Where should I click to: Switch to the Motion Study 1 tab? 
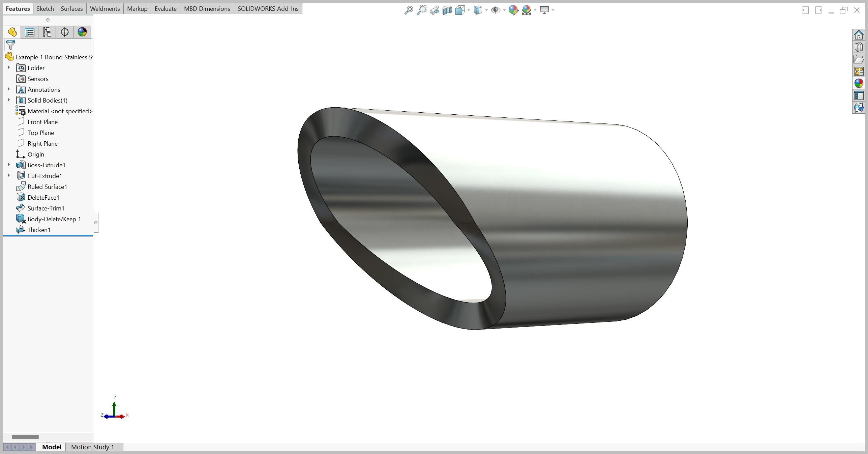(92, 447)
